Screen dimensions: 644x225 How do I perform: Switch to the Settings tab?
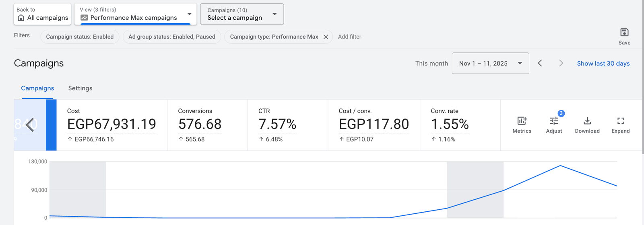click(x=80, y=88)
